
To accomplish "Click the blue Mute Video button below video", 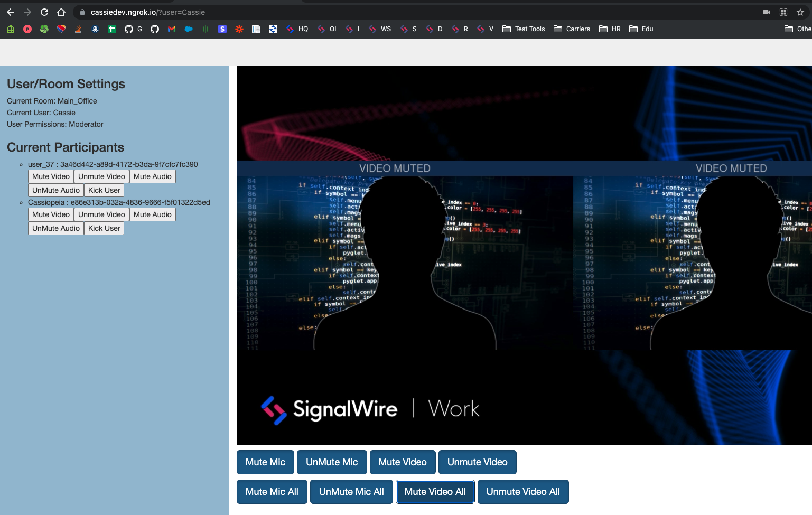I will pos(403,462).
